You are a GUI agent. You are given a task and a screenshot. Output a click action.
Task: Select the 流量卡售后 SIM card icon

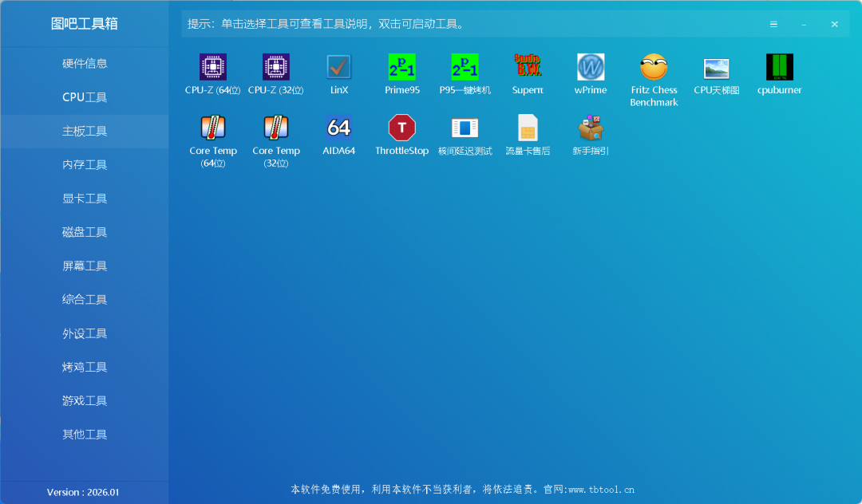tap(528, 128)
